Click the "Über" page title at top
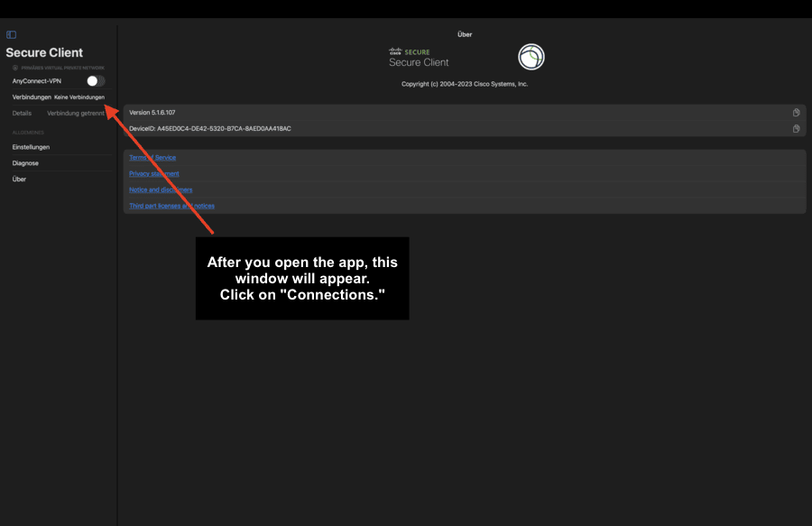 tap(465, 34)
